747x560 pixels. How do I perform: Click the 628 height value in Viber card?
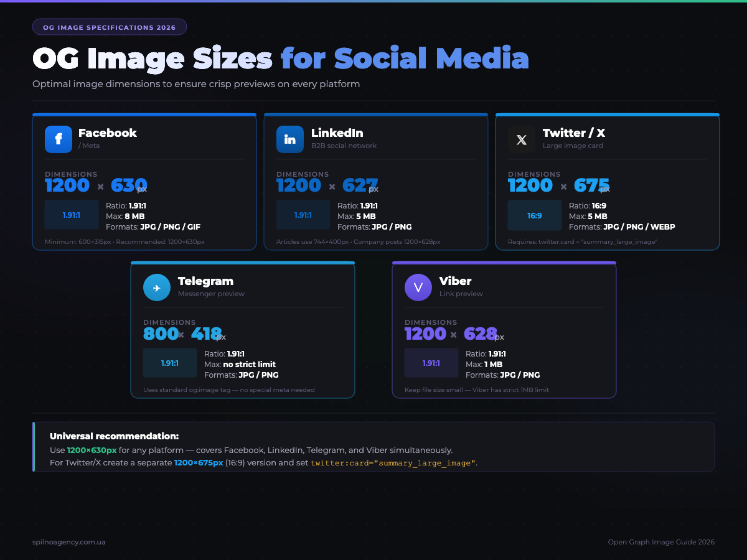coord(481,334)
